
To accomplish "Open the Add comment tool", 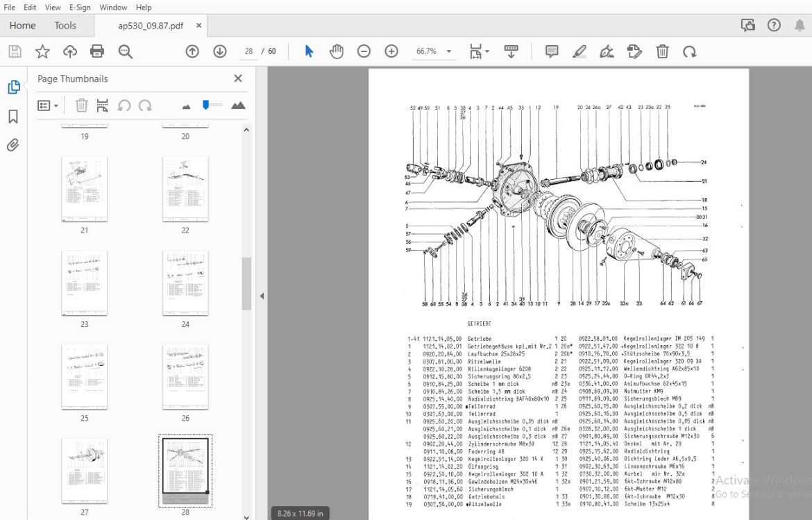I will (x=552, y=51).
